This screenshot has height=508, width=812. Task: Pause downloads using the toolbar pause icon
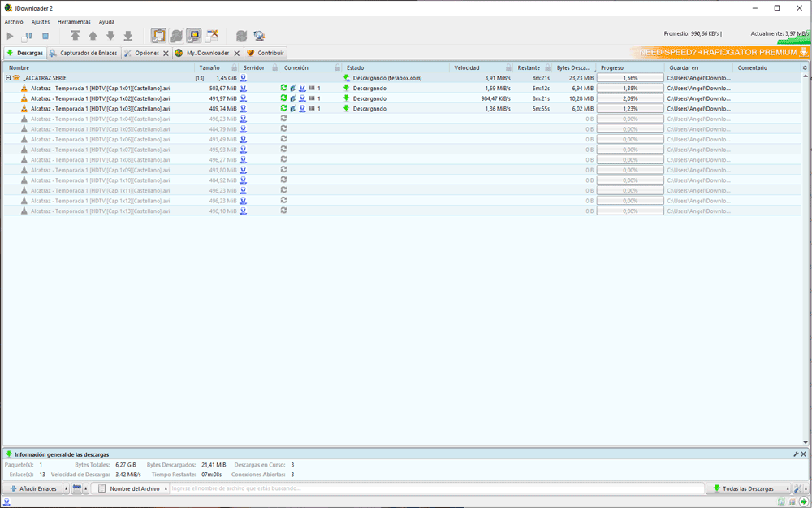tap(27, 37)
